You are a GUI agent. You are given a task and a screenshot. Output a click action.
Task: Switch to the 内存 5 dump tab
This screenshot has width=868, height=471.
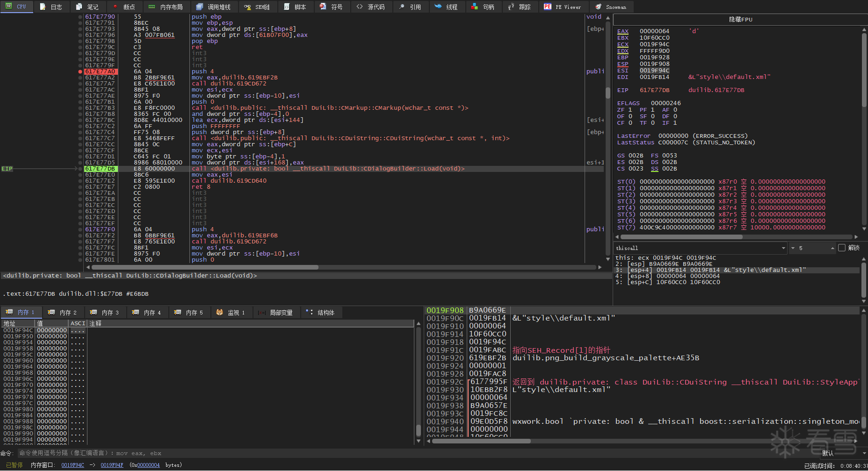[x=189, y=312]
